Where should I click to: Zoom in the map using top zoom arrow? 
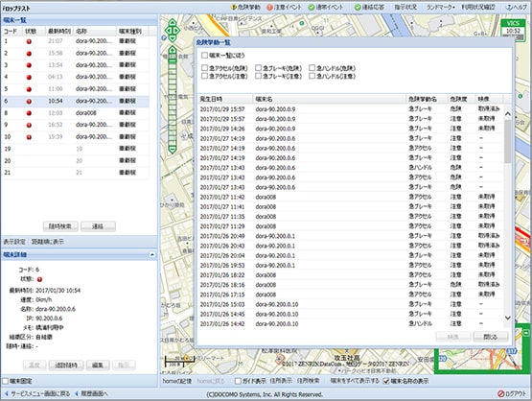point(173,51)
